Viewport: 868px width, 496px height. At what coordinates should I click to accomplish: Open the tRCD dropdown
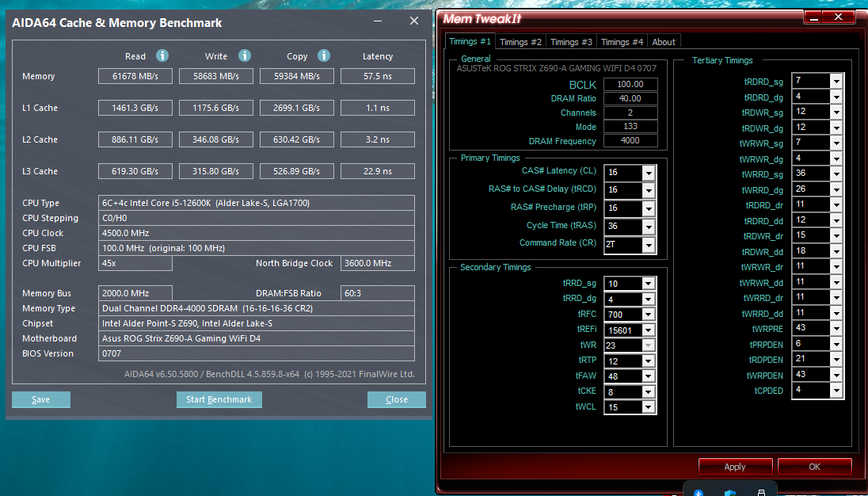pos(649,190)
